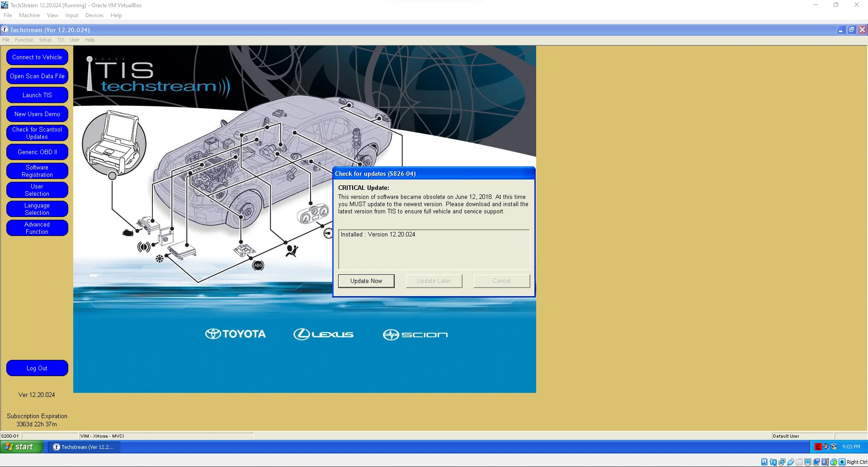The image size is (868, 467).
Task: Click VirtualBox recording status icon
Action: click(x=816, y=462)
